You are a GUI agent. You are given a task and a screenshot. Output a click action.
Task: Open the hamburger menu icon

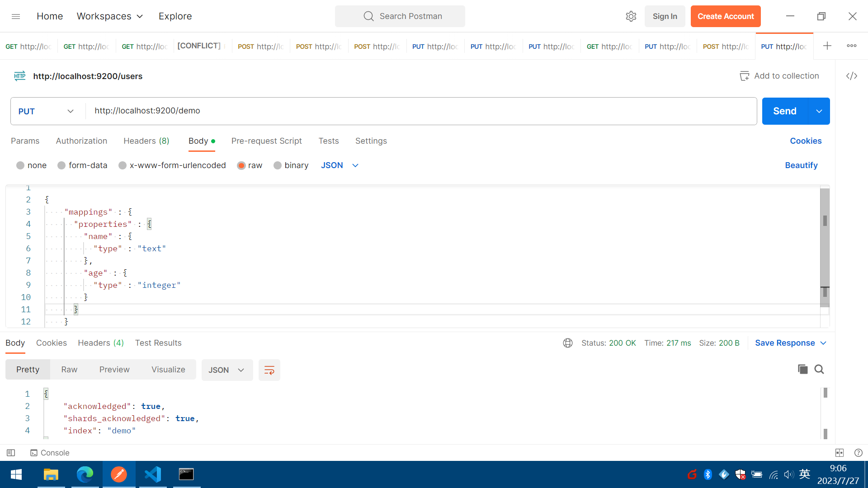coord(16,16)
